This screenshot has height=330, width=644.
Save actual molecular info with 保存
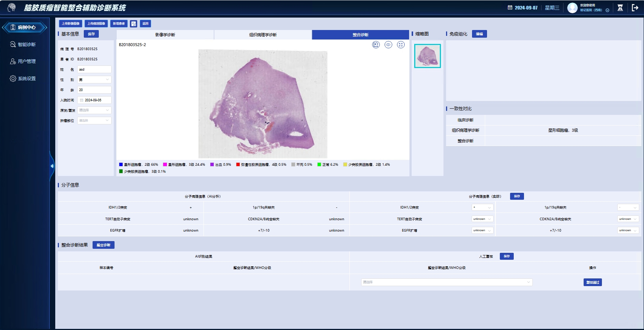pos(517,196)
